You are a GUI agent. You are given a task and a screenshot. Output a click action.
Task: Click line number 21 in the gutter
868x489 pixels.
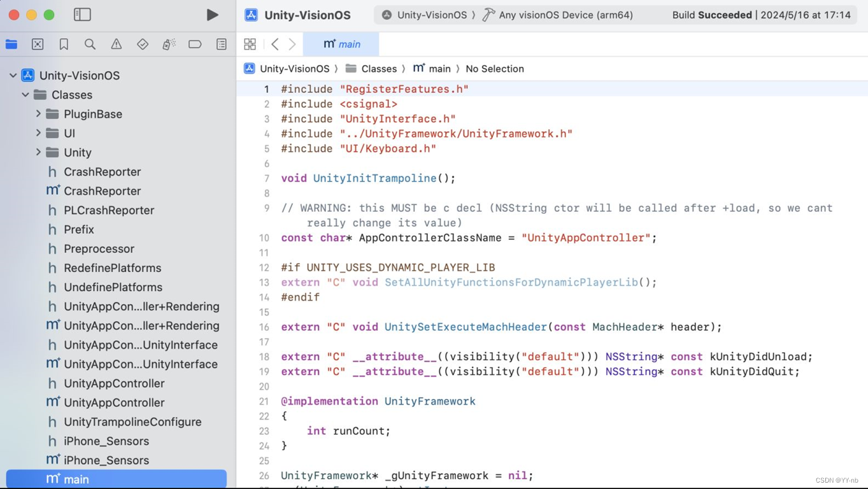coord(264,401)
